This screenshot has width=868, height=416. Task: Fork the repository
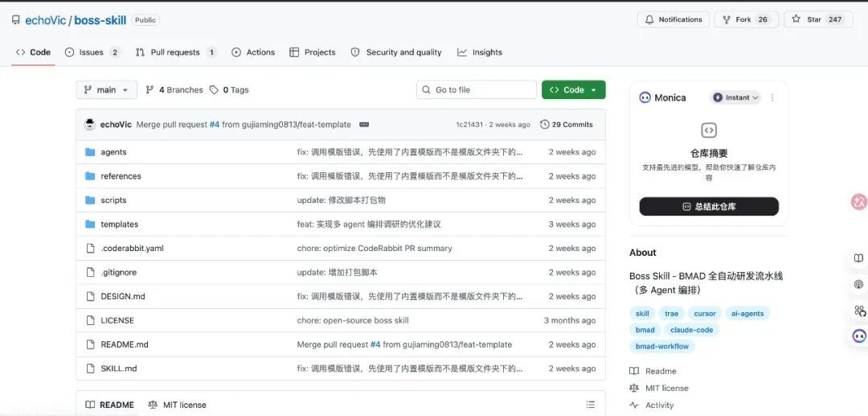746,19
